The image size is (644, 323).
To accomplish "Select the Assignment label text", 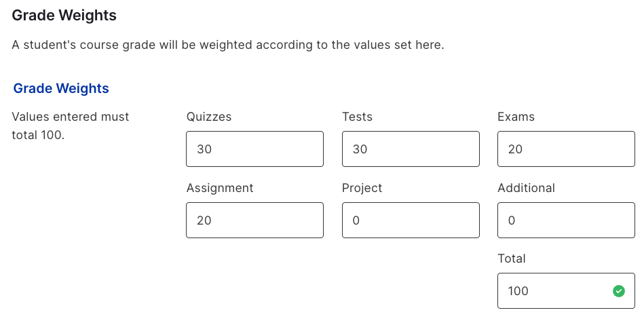I will point(220,188).
